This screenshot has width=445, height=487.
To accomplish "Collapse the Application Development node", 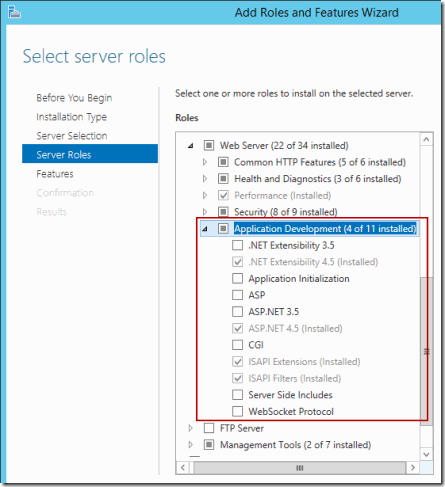I will click(x=205, y=229).
